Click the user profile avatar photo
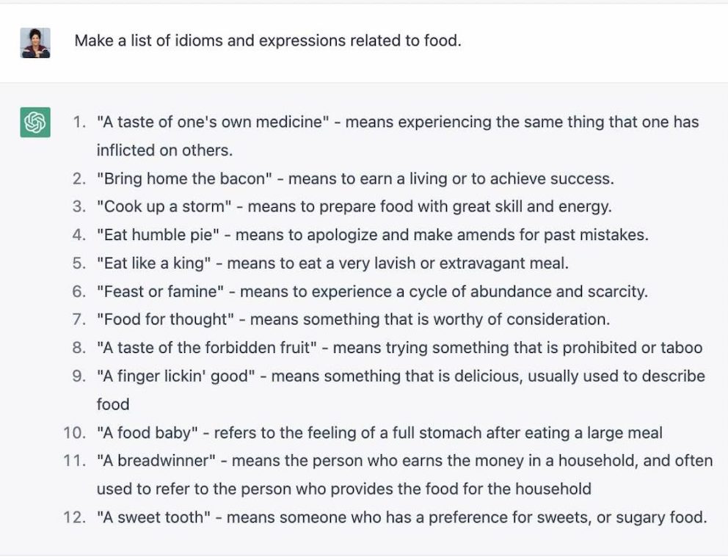The width and height of the screenshot is (728, 560). [x=35, y=43]
